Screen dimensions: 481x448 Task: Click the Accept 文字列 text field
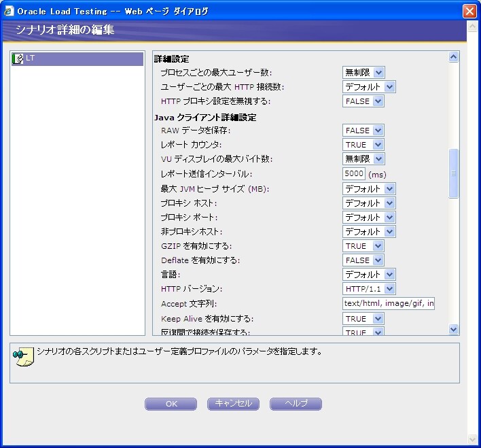click(x=389, y=303)
